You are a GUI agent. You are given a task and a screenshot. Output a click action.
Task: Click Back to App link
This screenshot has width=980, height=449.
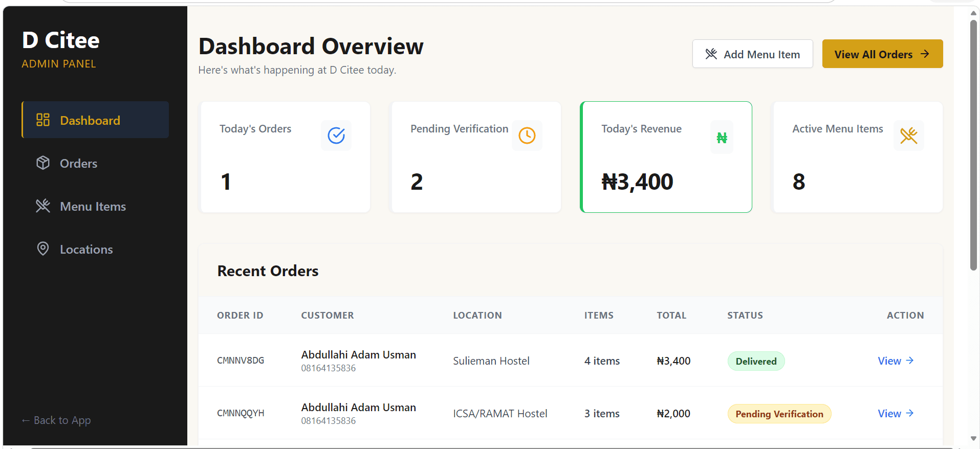[56, 420]
